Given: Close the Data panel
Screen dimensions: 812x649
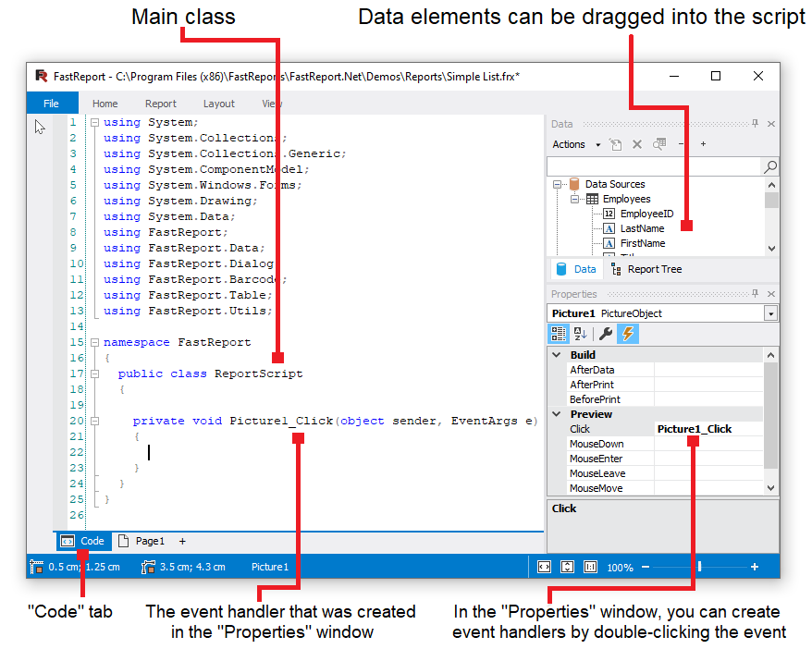Looking at the screenshot, I should pyautogui.click(x=771, y=124).
